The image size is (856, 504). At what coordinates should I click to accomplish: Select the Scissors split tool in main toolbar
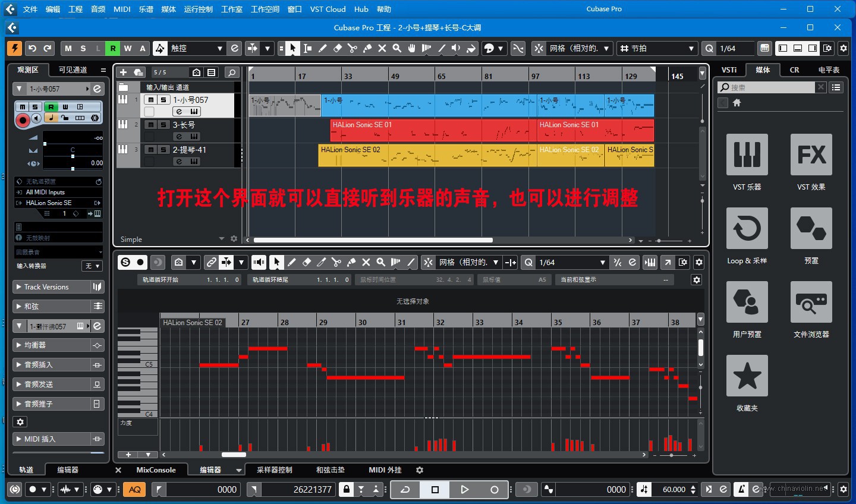click(353, 48)
